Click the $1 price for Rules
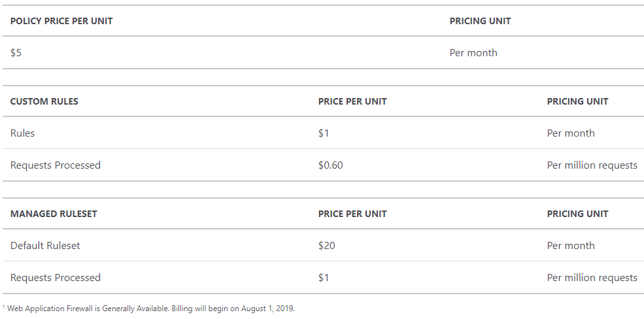This screenshot has width=644, height=319. pos(324,133)
